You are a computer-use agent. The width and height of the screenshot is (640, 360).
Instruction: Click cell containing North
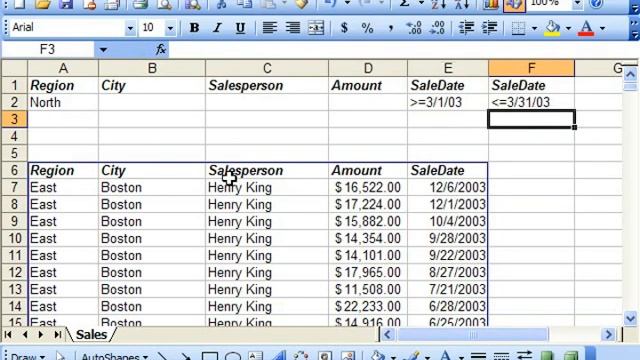63,102
